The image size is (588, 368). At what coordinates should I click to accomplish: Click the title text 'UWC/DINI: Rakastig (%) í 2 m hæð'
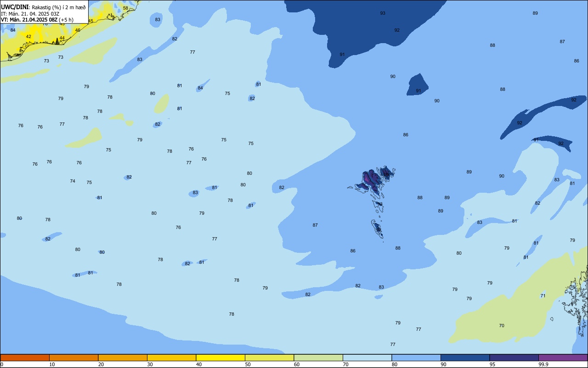(x=43, y=7)
